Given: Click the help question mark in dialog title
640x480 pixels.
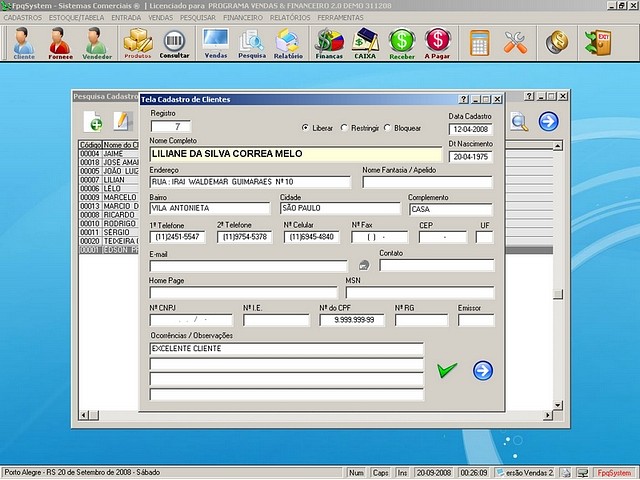Looking at the screenshot, I should 463,100.
